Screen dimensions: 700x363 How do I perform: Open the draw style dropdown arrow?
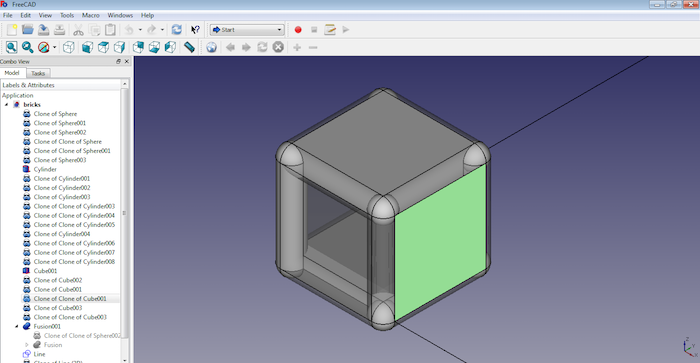(54, 47)
